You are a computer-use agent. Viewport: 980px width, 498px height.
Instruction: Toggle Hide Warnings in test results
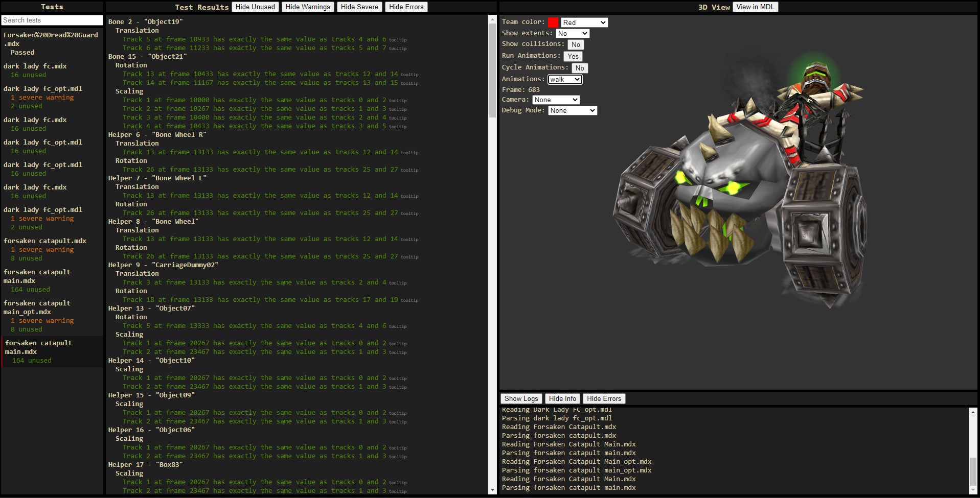point(308,7)
